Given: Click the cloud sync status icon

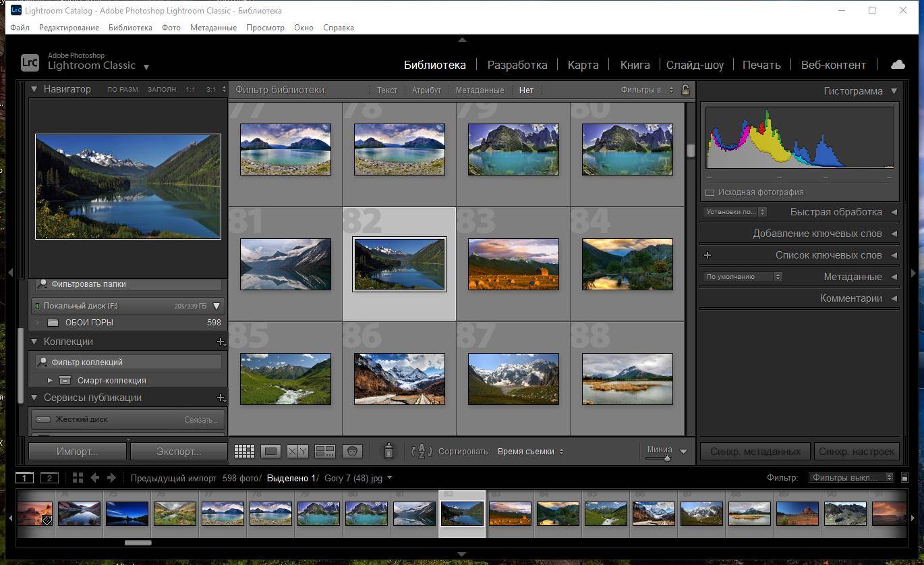Looking at the screenshot, I should click(898, 65).
